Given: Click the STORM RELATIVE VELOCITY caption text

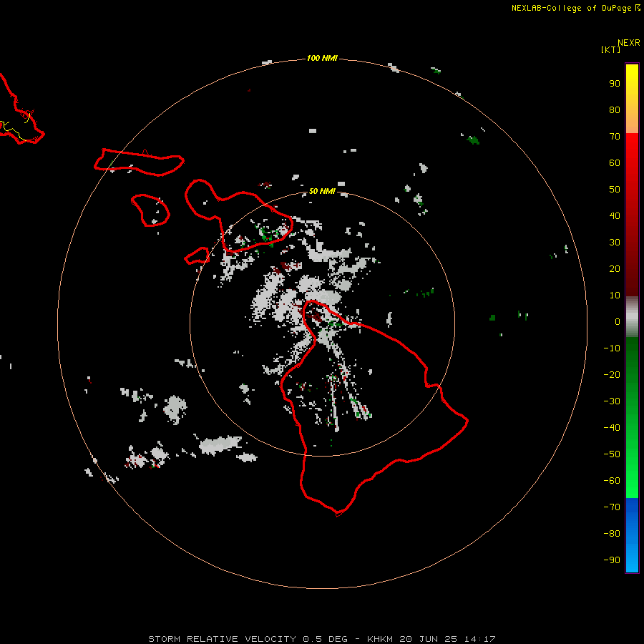Looking at the screenshot, I should click(x=222, y=639).
